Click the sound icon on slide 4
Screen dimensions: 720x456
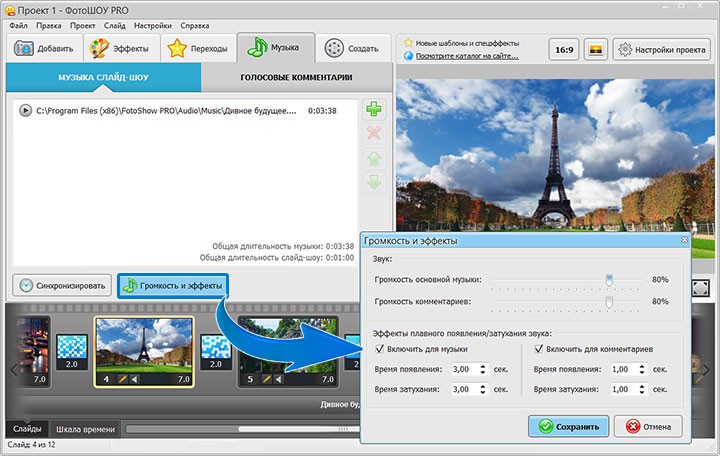pyautogui.click(x=135, y=379)
